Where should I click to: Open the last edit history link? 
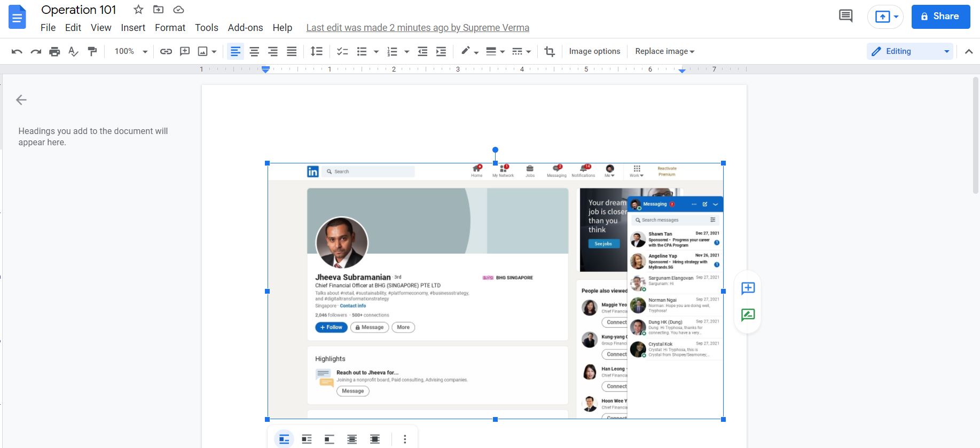tap(418, 28)
